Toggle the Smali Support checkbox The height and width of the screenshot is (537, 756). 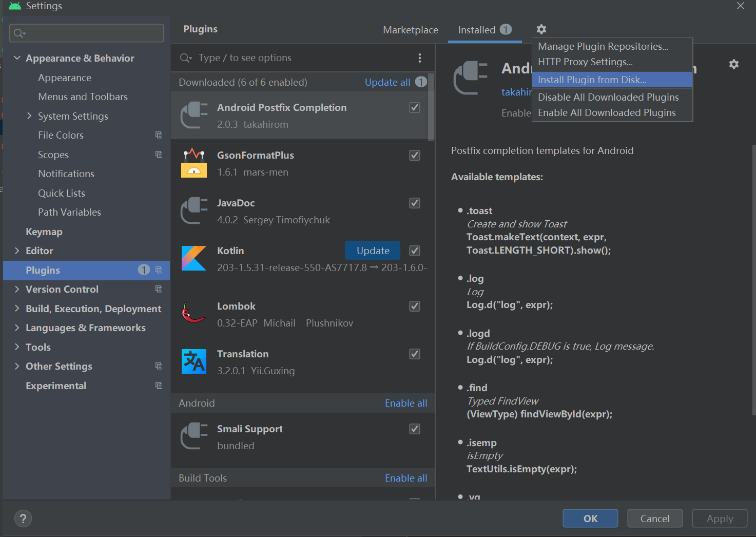click(415, 429)
